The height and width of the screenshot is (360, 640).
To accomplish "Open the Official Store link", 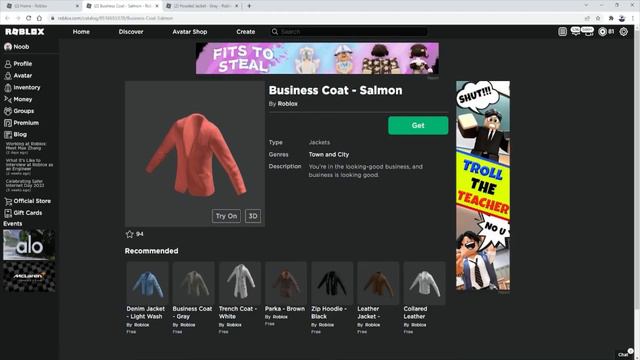I will coord(28,201).
